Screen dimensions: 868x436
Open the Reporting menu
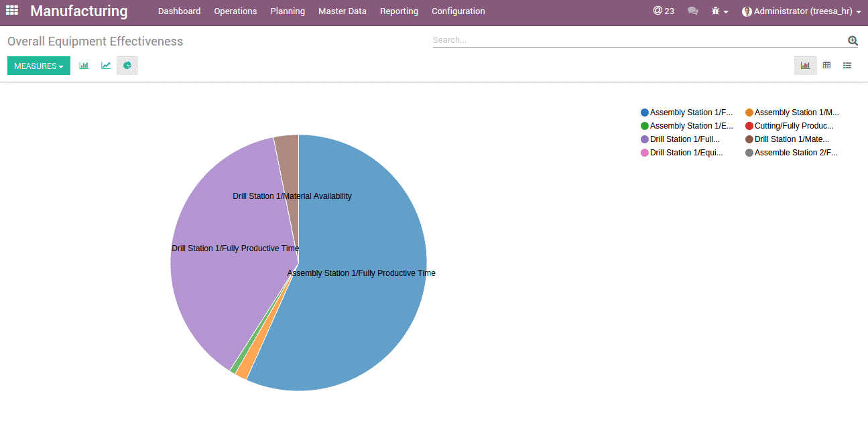click(399, 11)
